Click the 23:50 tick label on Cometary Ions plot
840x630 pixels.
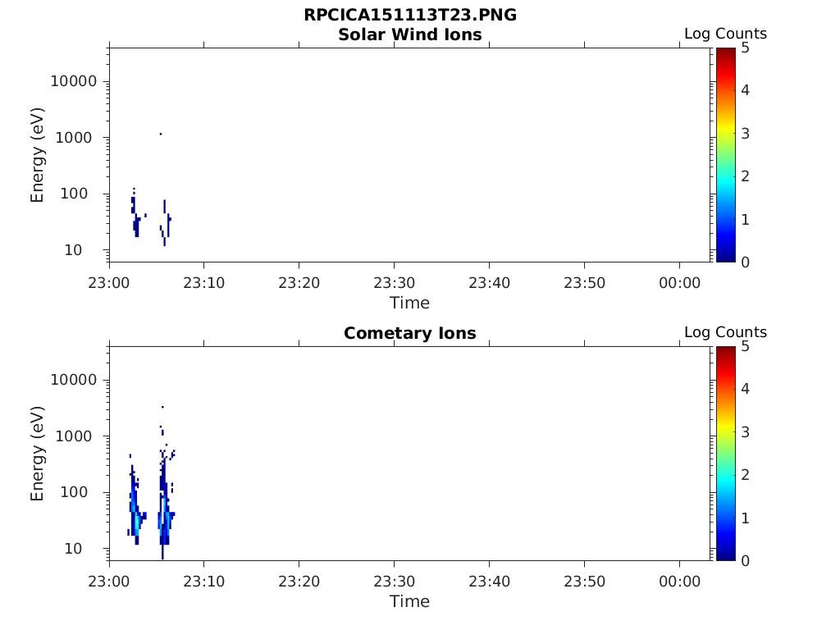tap(584, 582)
